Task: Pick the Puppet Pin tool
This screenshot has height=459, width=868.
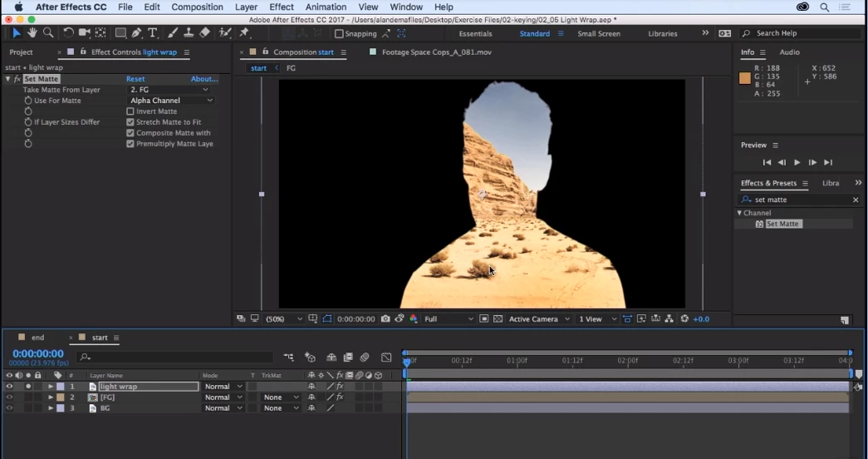Action: point(244,33)
